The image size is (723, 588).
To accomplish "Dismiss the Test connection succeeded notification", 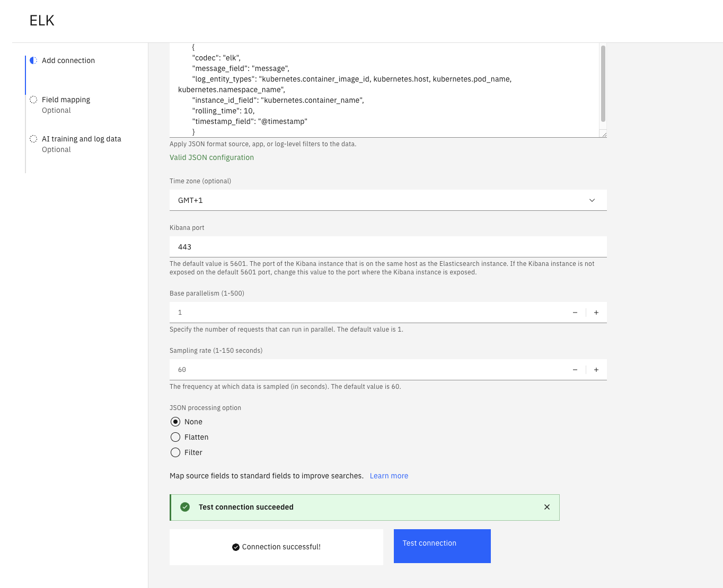I will (547, 507).
